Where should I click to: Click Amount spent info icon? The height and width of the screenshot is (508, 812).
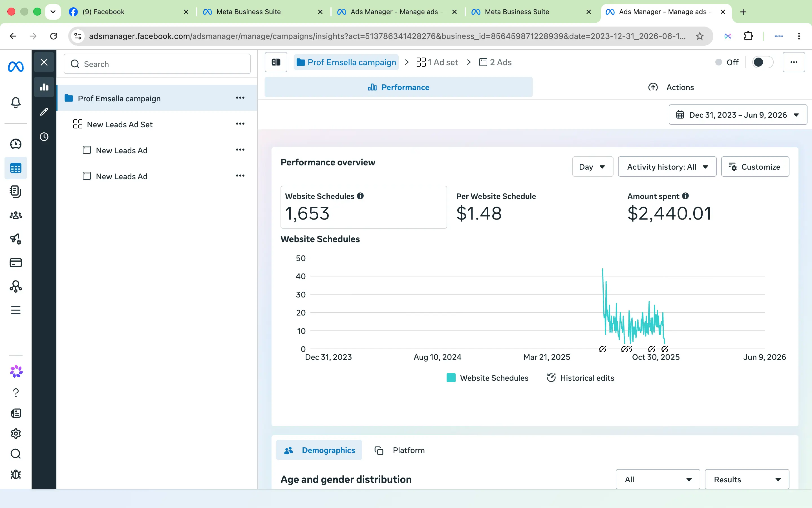[x=685, y=196]
